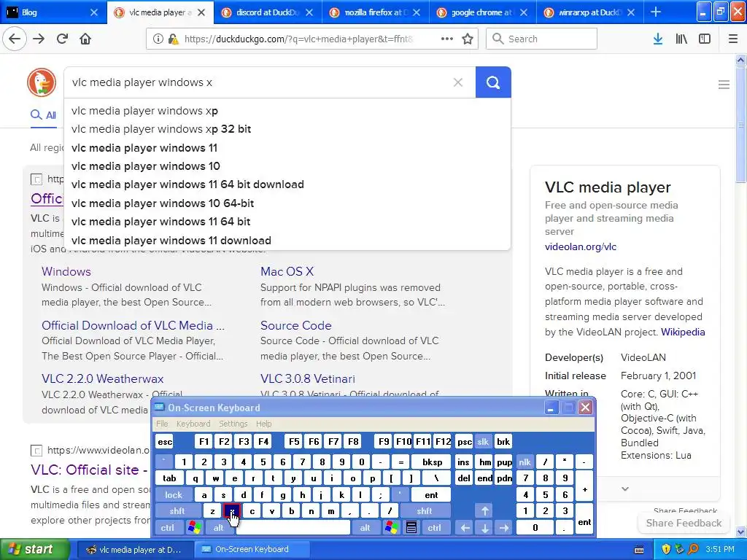The width and height of the screenshot is (747, 560).
Task: Click the Share Feedback button
Action: [x=684, y=523]
